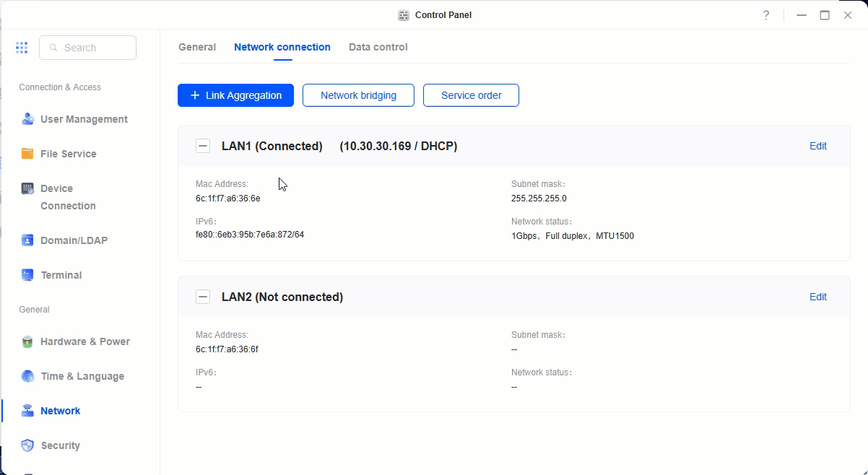The height and width of the screenshot is (475, 868).
Task: Open Security settings from sidebar
Action: [x=27, y=445]
